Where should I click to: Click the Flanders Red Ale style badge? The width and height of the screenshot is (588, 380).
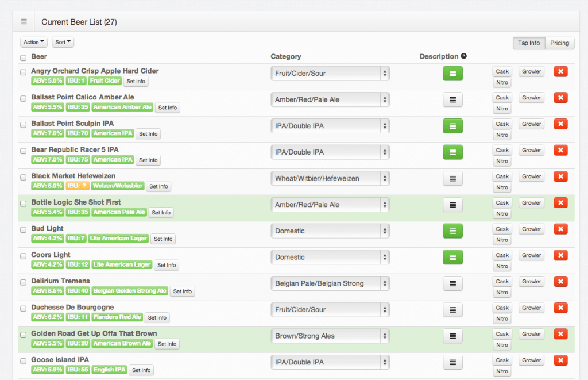[117, 317]
